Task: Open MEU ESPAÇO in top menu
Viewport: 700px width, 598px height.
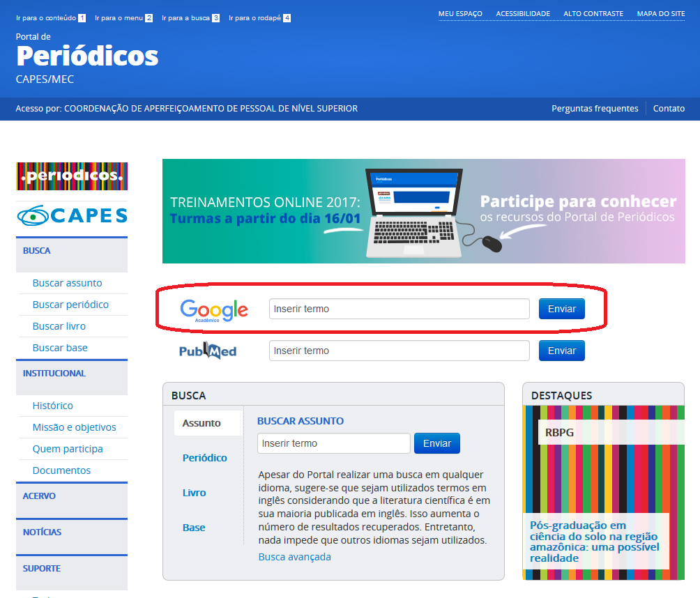Action: pyautogui.click(x=460, y=14)
